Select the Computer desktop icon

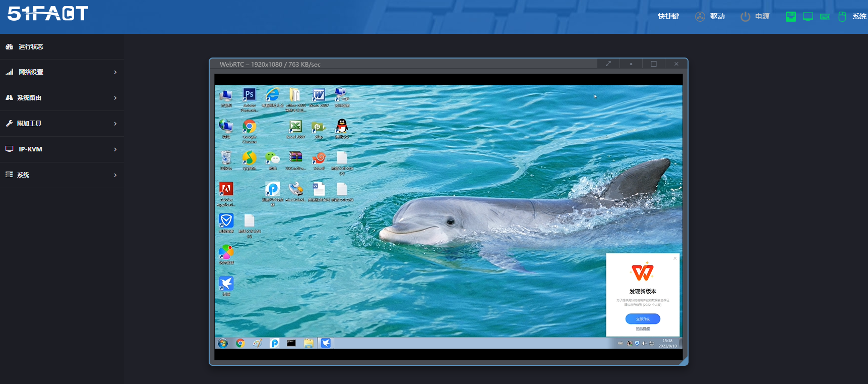pos(226,97)
